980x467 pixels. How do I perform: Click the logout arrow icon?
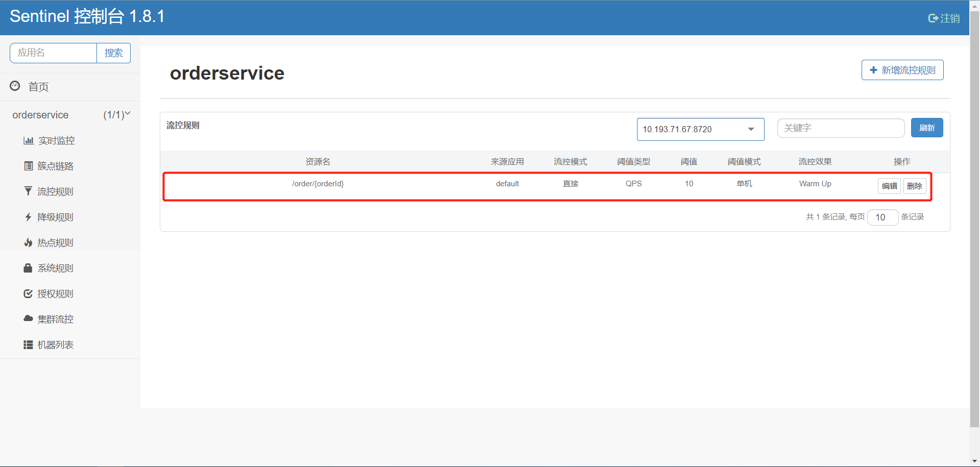pyautogui.click(x=933, y=18)
